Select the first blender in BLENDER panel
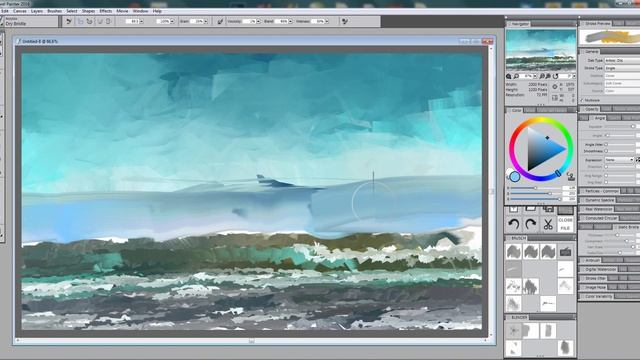The height and width of the screenshot is (360, 640). point(513,331)
